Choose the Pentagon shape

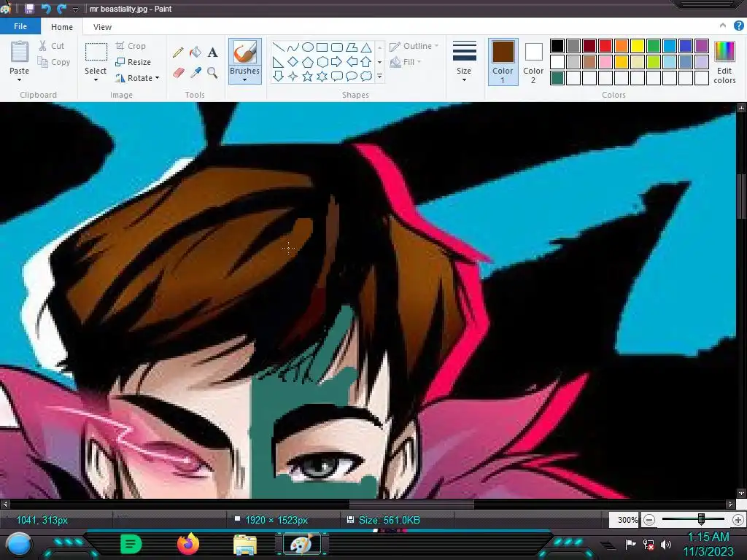[x=308, y=61]
